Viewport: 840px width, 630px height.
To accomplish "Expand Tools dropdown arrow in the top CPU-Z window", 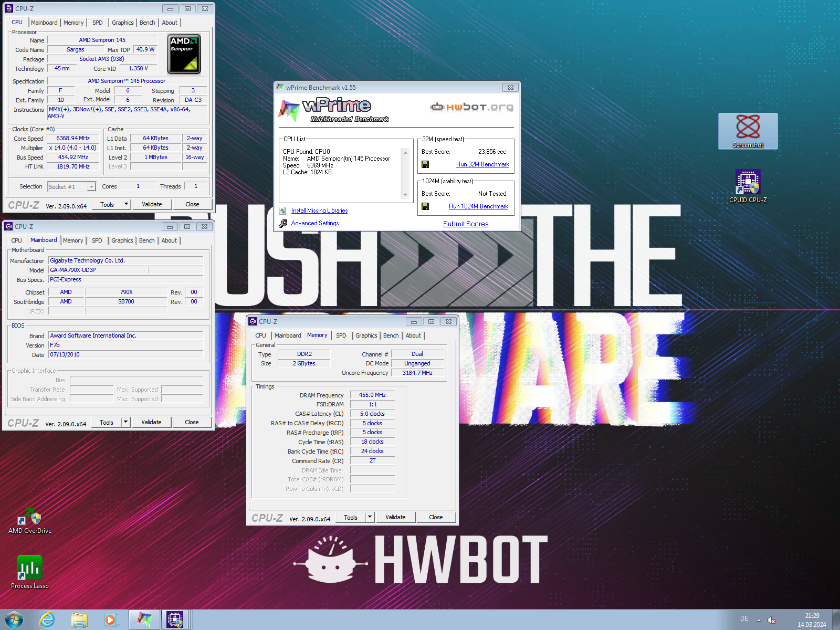I will pyautogui.click(x=126, y=204).
